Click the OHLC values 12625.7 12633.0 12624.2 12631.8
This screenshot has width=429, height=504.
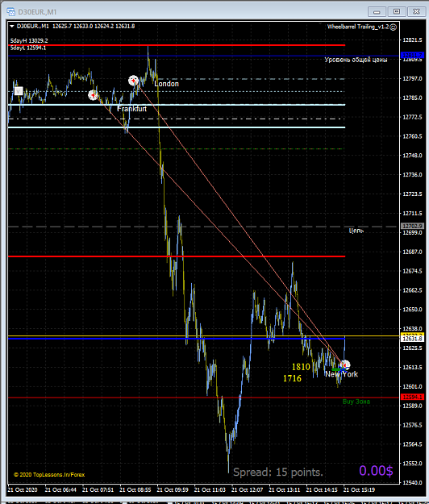(94, 27)
